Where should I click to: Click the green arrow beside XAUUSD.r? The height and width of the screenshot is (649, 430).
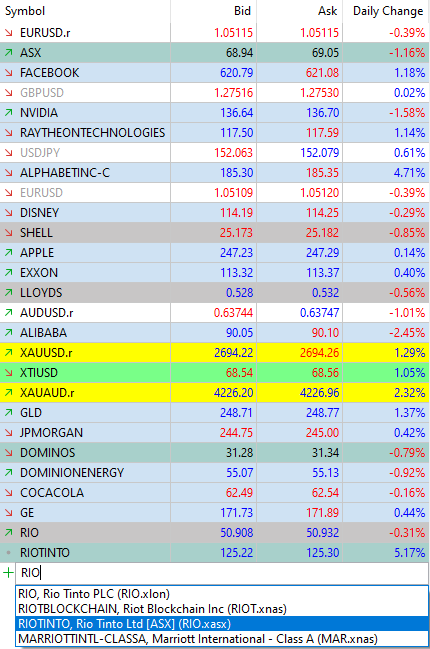9,353
